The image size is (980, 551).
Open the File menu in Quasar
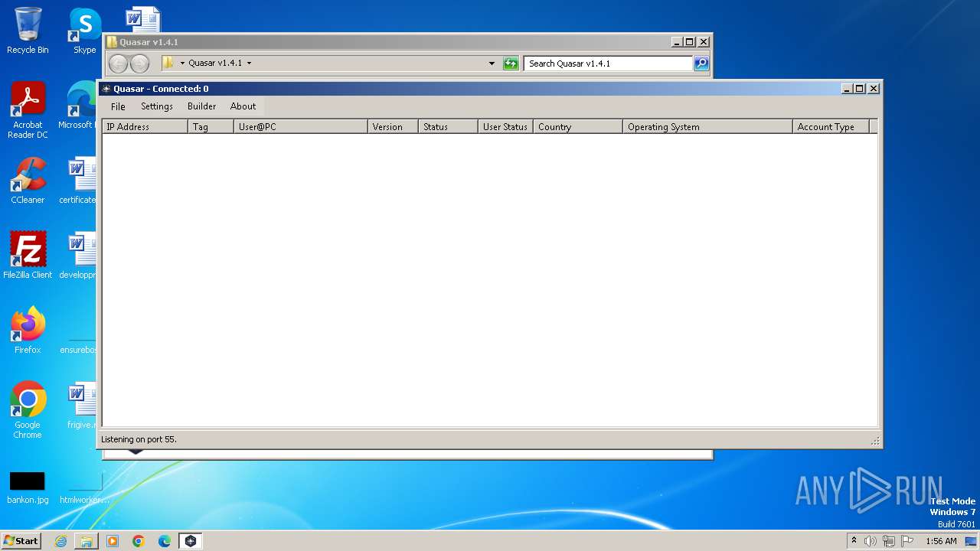click(x=118, y=106)
